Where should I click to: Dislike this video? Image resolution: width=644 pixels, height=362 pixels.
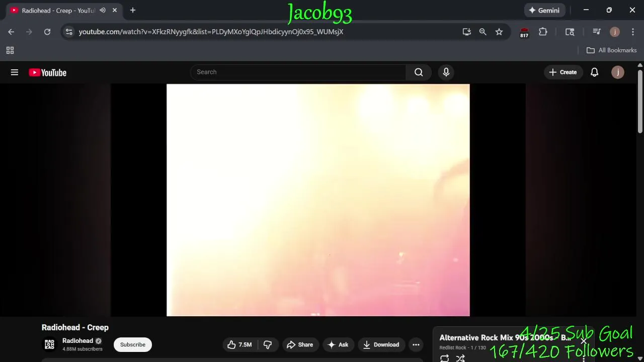point(268,344)
